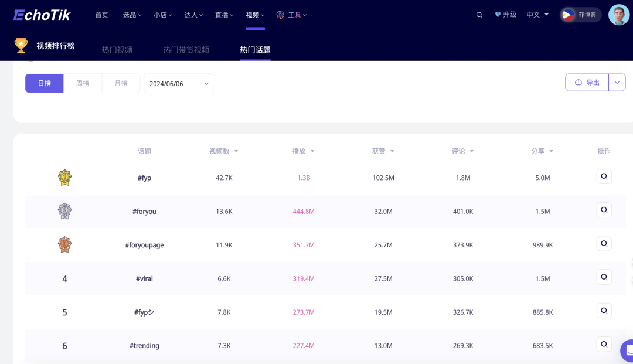Open the #foryou topic
Screen dimensions: 633x364
[144, 211]
